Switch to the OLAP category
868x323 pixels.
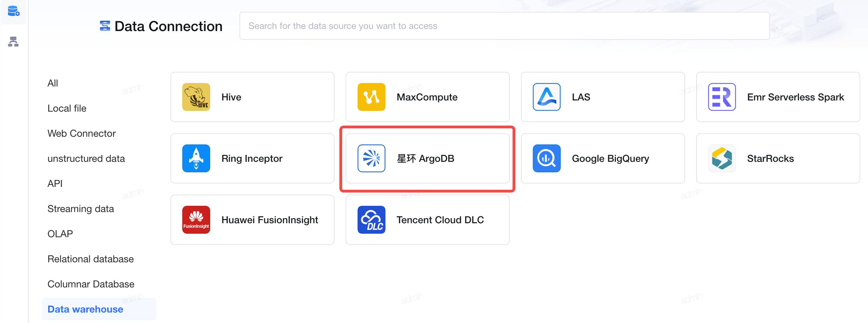click(60, 234)
